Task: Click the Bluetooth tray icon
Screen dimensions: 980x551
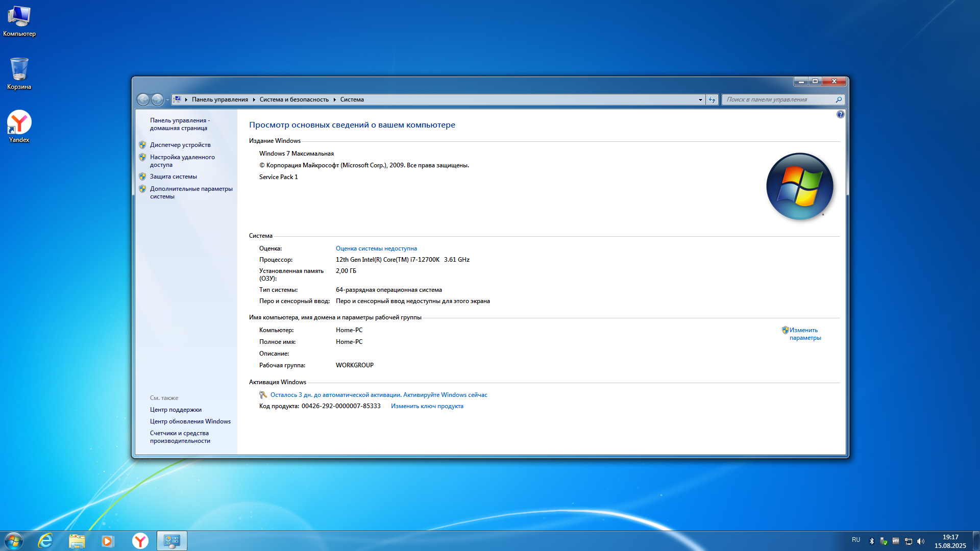Action: [872, 541]
